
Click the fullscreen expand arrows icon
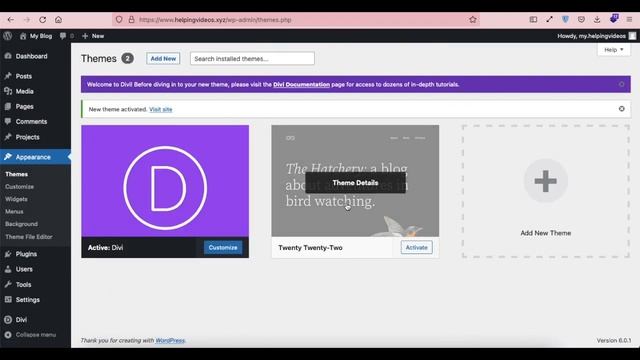click(549, 19)
